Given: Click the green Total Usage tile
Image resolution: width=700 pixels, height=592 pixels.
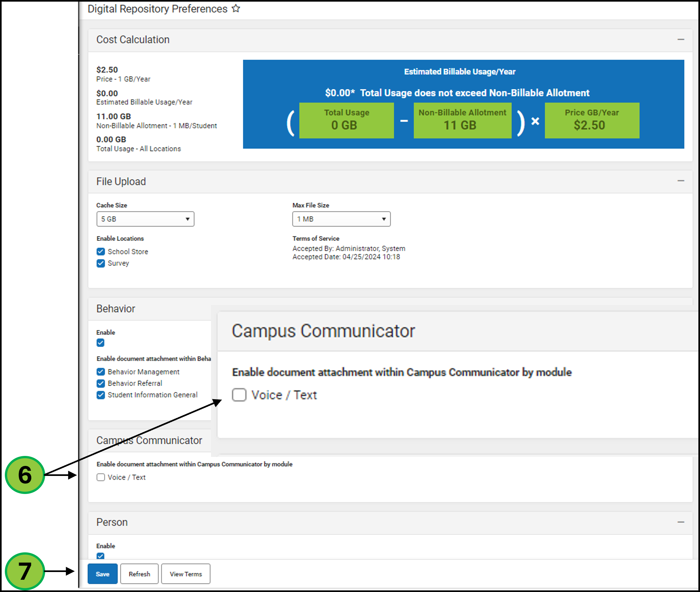Looking at the screenshot, I should point(346,120).
